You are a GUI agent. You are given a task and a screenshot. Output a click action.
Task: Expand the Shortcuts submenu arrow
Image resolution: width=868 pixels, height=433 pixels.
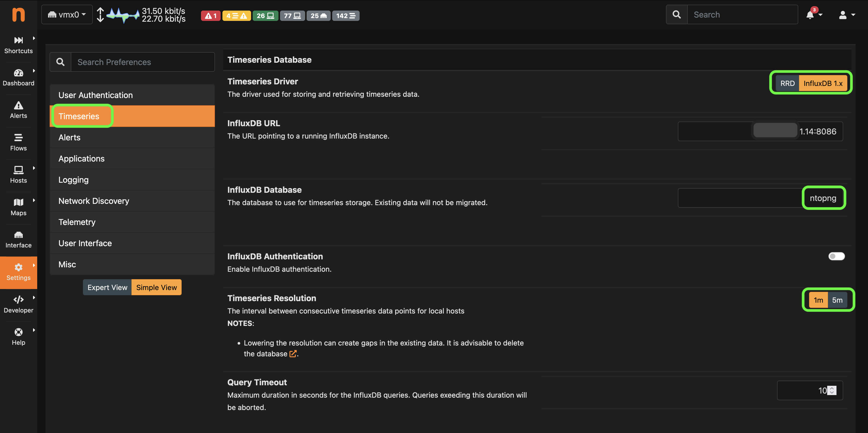click(34, 38)
